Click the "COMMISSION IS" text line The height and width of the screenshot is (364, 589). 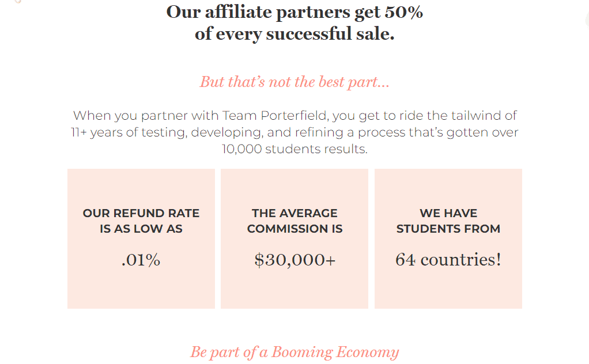click(x=294, y=229)
